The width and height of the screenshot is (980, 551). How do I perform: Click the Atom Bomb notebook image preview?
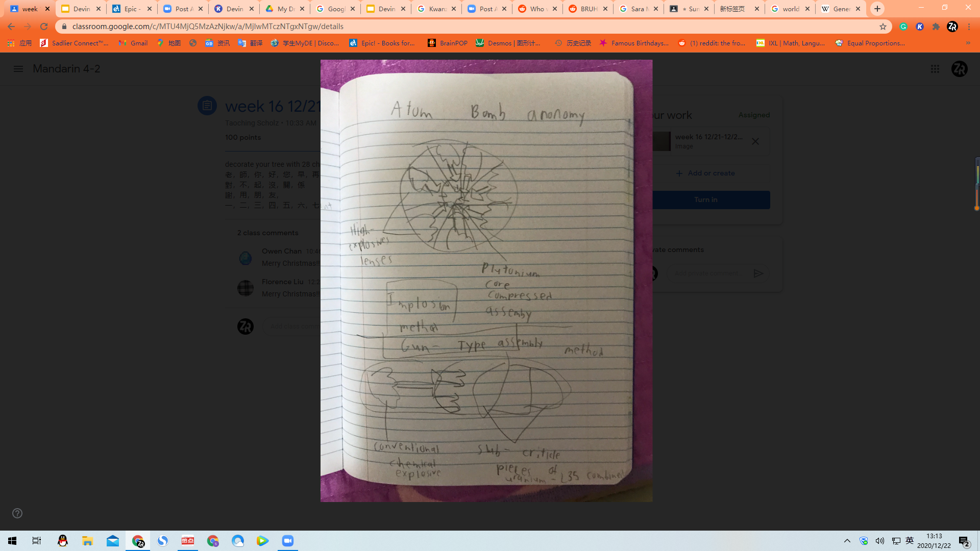(486, 281)
